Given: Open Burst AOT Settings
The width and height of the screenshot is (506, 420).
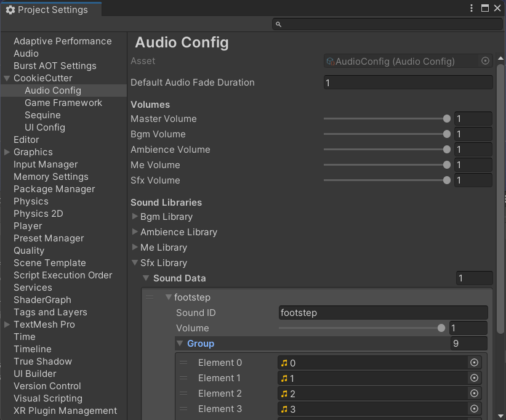Looking at the screenshot, I should tap(55, 66).
